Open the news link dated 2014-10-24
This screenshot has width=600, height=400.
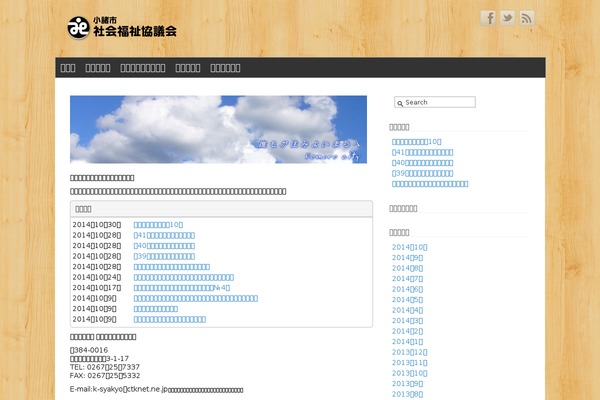[184, 277]
